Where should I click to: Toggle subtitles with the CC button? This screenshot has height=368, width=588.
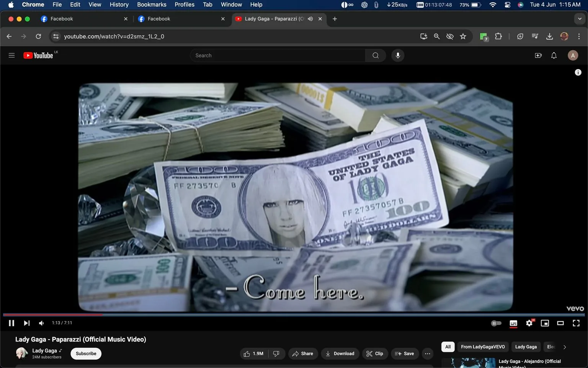(x=513, y=323)
